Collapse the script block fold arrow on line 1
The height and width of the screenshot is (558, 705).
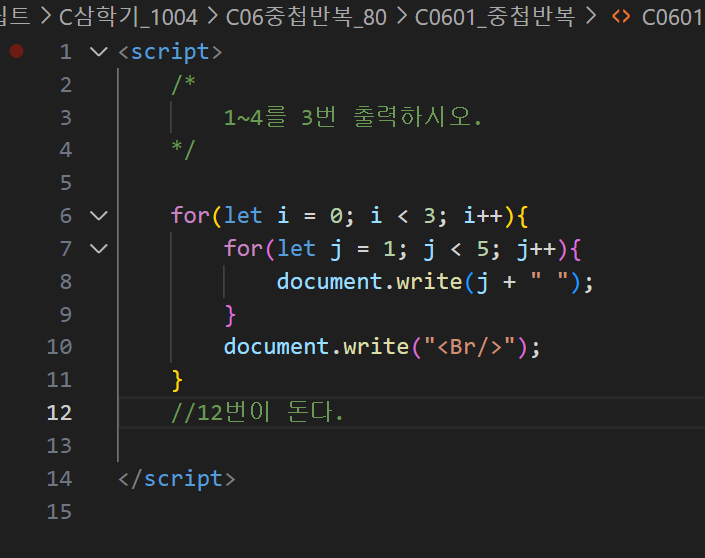(x=98, y=52)
